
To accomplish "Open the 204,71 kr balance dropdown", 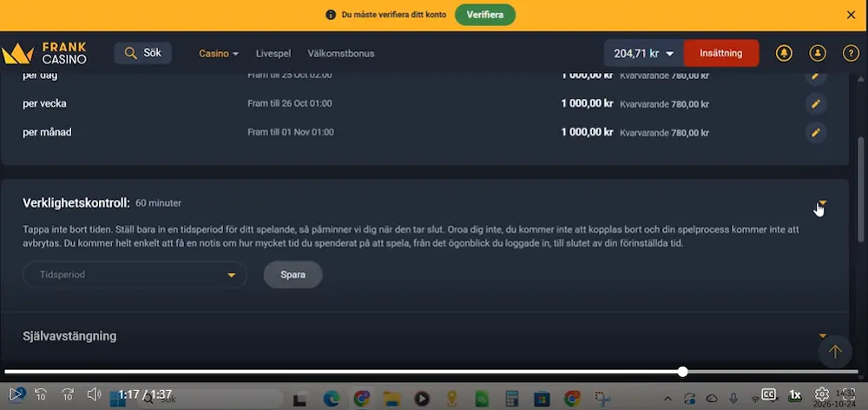I will (644, 53).
